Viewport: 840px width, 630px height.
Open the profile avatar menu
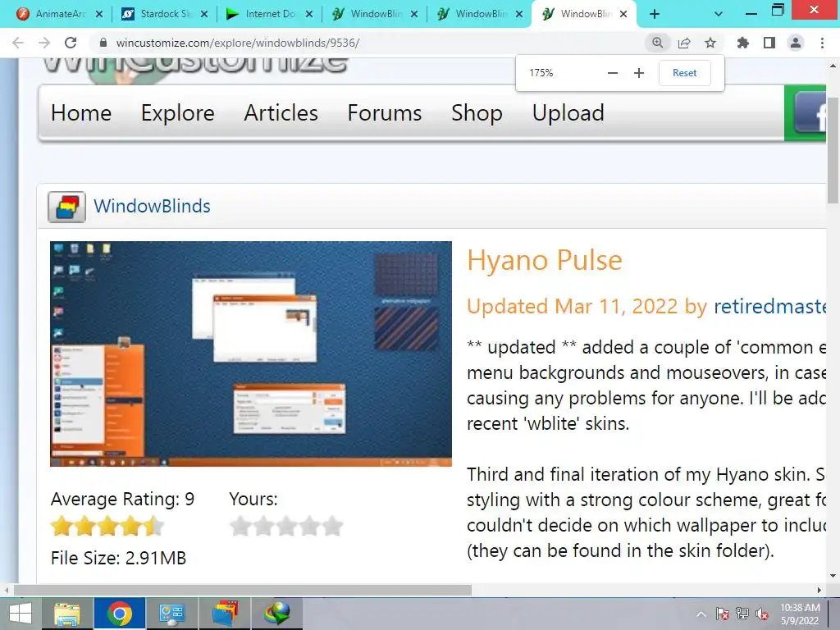(796, 43)
